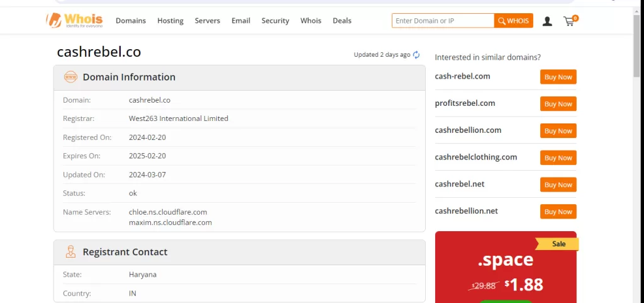Click the Domain Information www icon
Viewport: 644px width, 303px height.
click(70, 77)
